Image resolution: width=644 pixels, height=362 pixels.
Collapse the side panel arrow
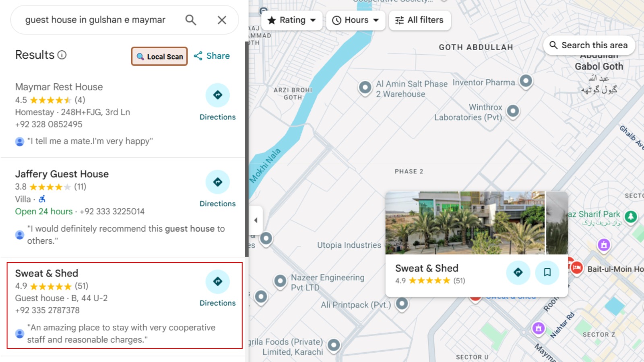tap(256, 220)
